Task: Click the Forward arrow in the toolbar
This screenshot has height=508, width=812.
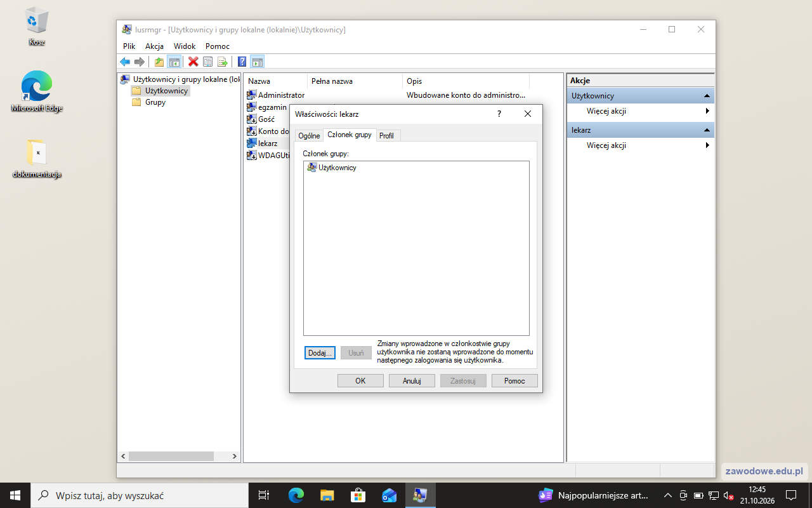Action: click(x=140, y=62)
